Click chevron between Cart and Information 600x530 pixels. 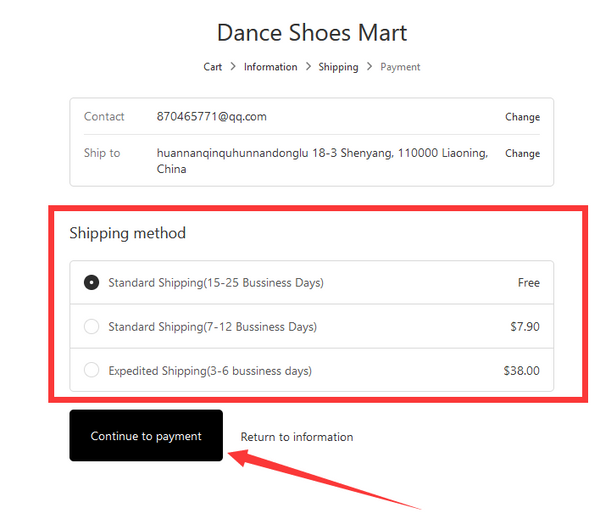[233, 67]
